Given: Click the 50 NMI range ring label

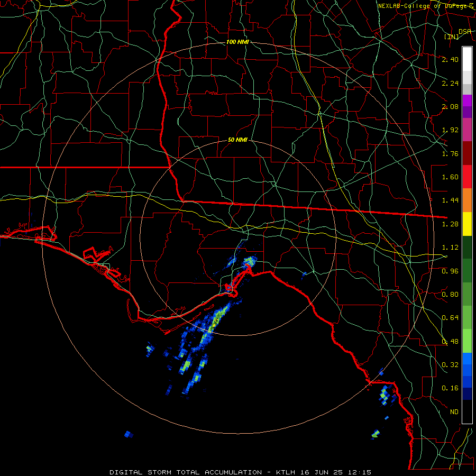Looking at the screenshot, I should (x=237, y=140).
